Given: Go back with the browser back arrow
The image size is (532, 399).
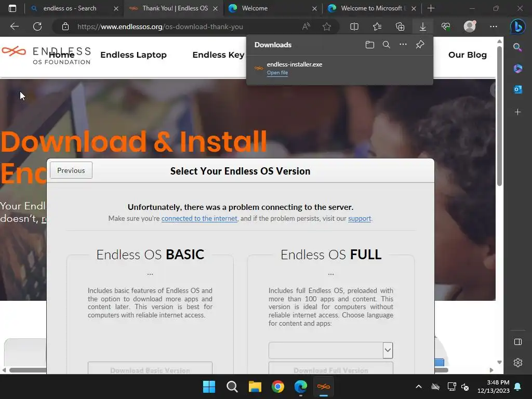Looking at the screenshot, I should [x=15, y=26].
